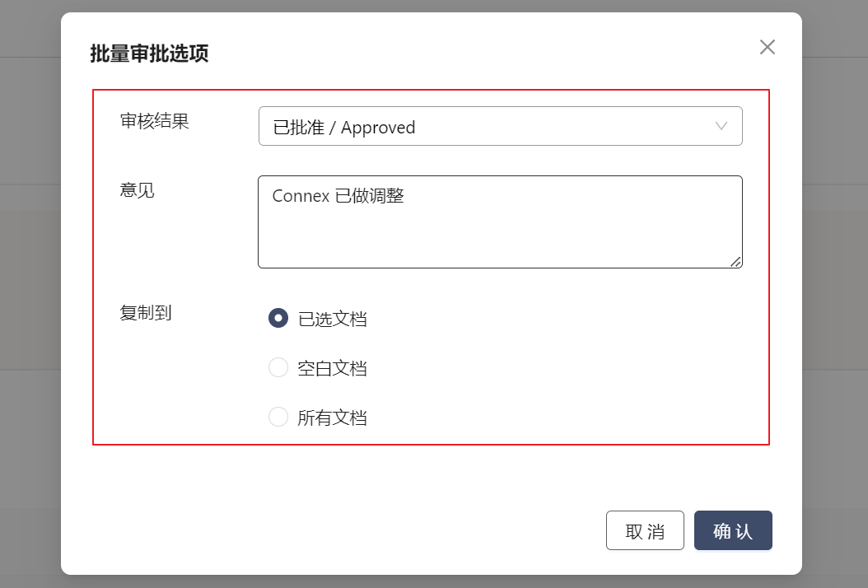
Task: Click the 空白文档 option label text
Action: [332, 368]
